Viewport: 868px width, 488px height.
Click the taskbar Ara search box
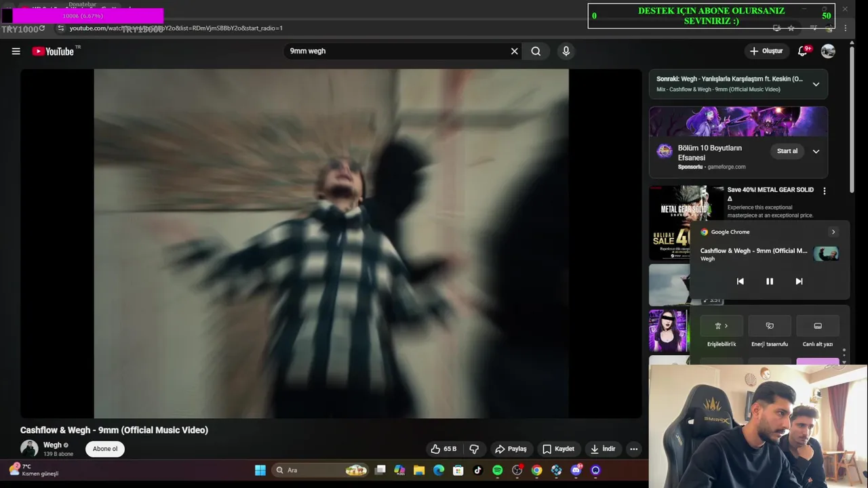pyautogui.click(x=320, y=470)
